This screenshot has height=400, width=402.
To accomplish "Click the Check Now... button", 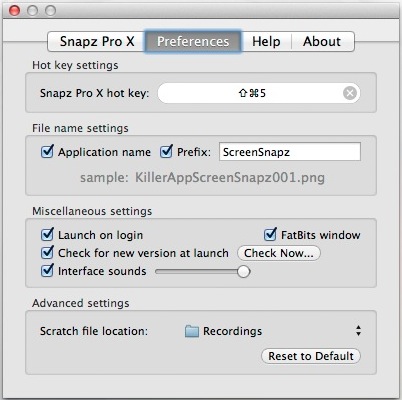I will point(279,253).
